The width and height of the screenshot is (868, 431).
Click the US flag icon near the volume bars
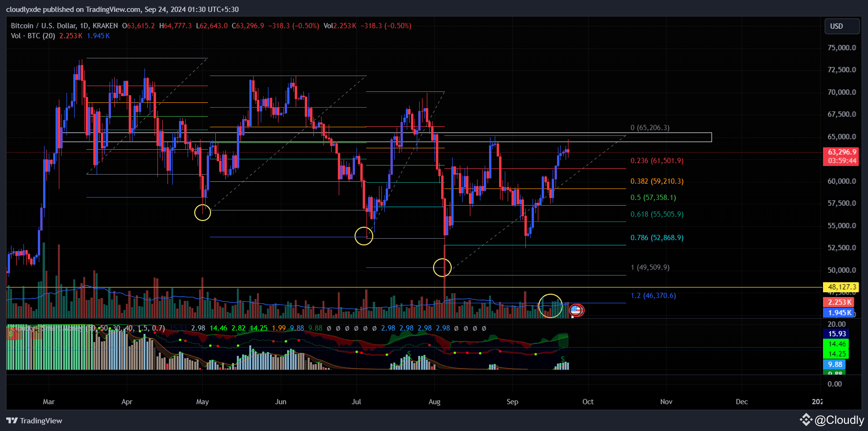576,310
